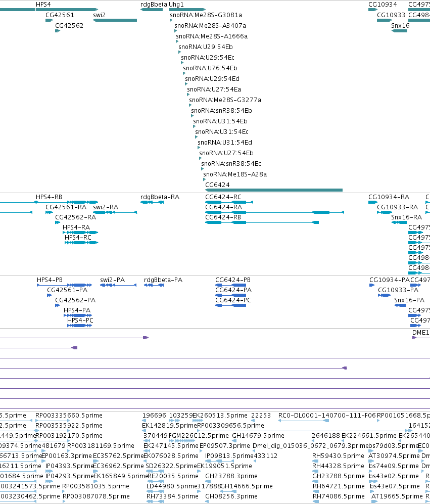
Task: Click the CG42562-PA protein label
Action: [75, 300]
